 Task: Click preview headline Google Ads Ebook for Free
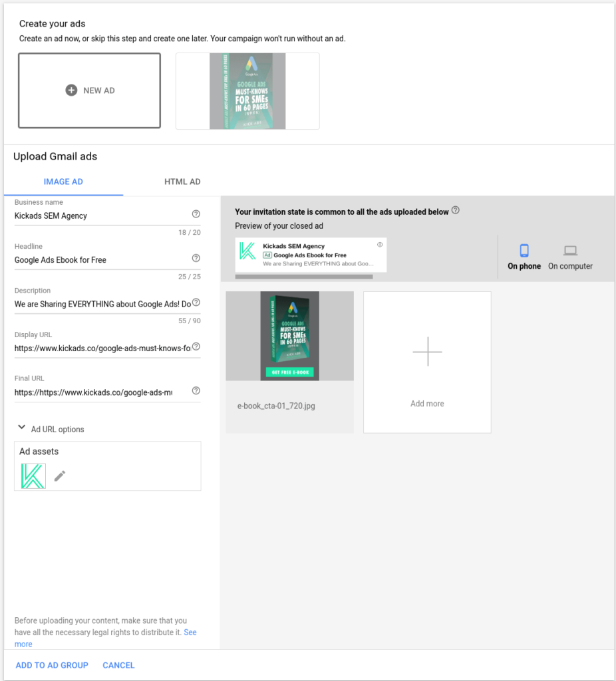[x=310, y=255]
